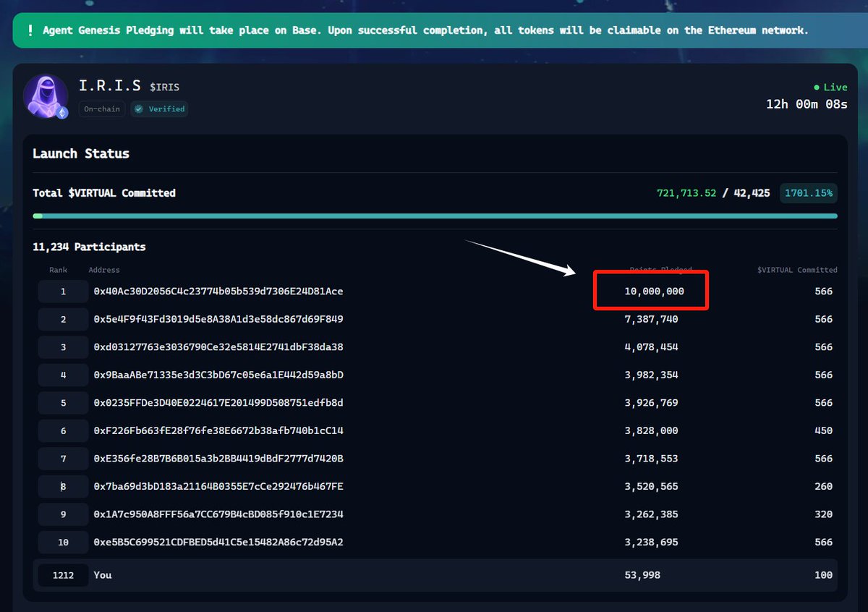Click the 10,000,000 points pledged value
Screen dimensions: 868x612
654,291
